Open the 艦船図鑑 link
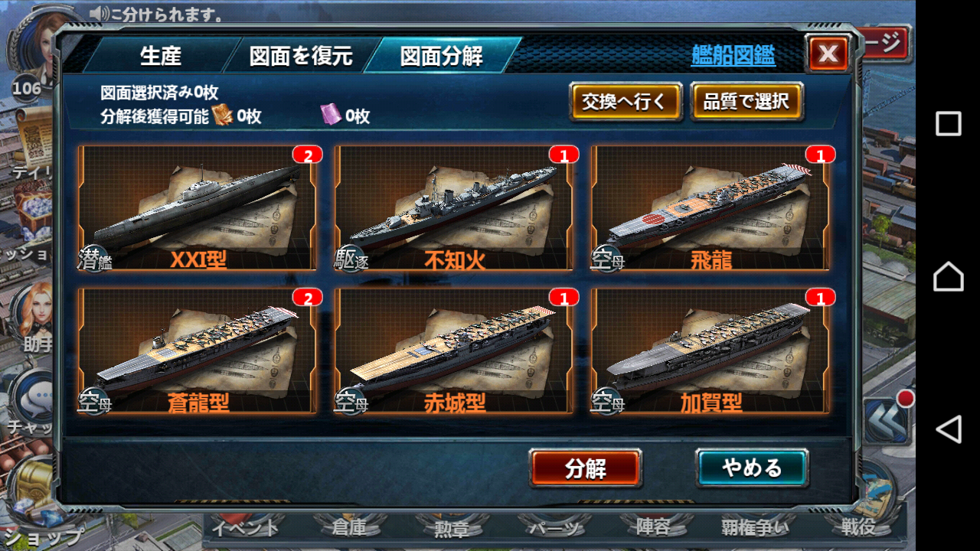This screenshot has width=980, height=551. (x=733, y=55)
